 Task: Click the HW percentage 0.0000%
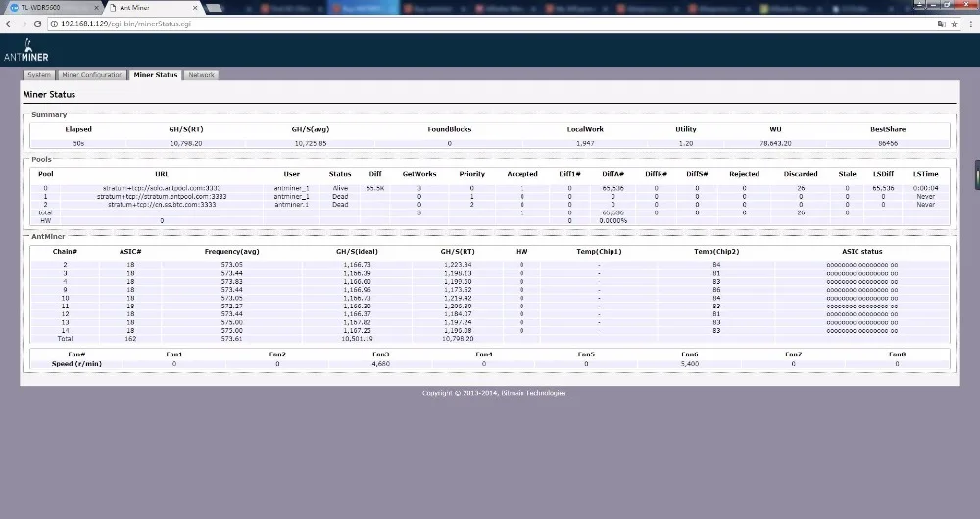point(612,220)
